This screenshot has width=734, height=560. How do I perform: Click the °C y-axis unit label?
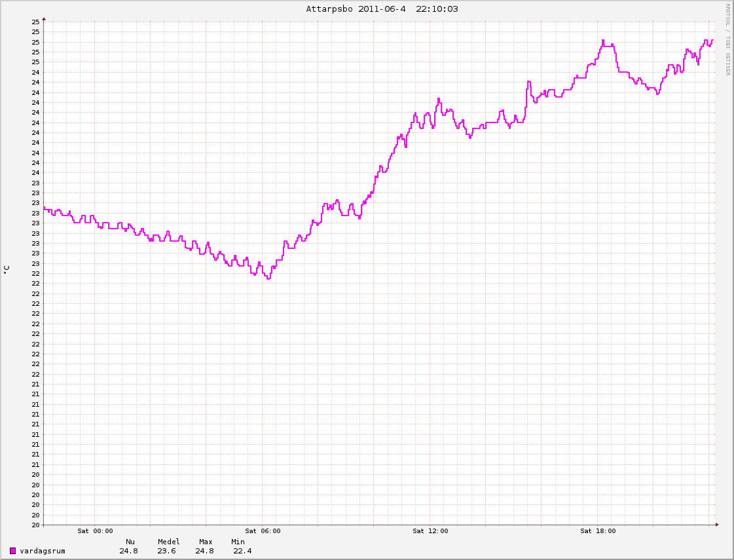point(7,269)
